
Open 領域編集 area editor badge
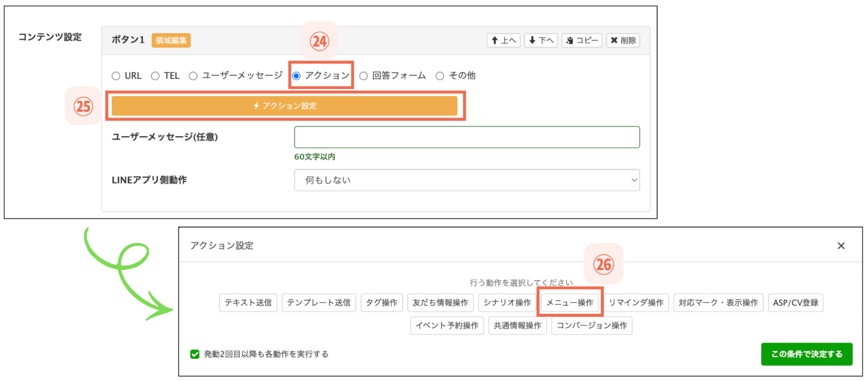click(x=171, y=40)
